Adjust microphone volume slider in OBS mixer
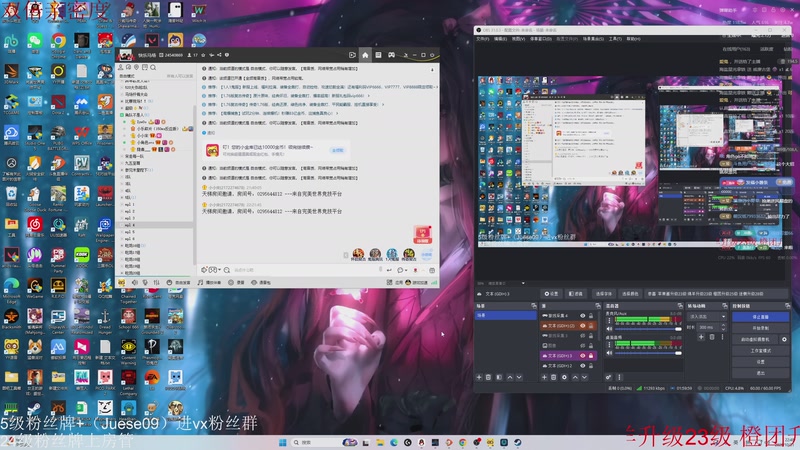This screenshot has width=800, height=450. [649, 329]
